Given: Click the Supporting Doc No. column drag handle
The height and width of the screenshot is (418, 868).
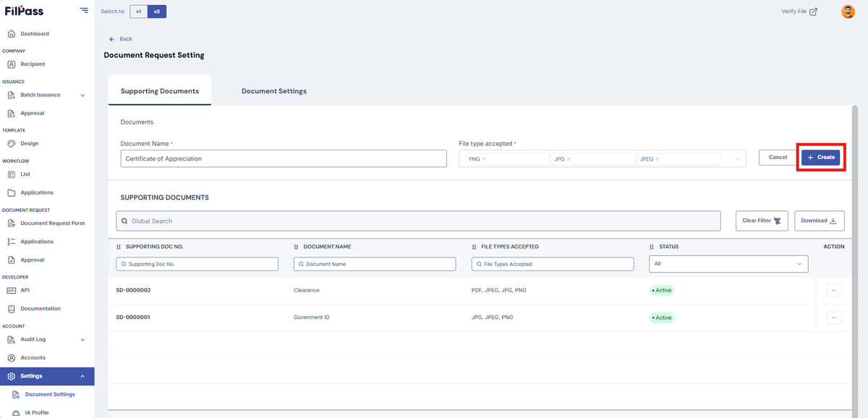Looking at the screenshot, I should [x=119, y=247].
